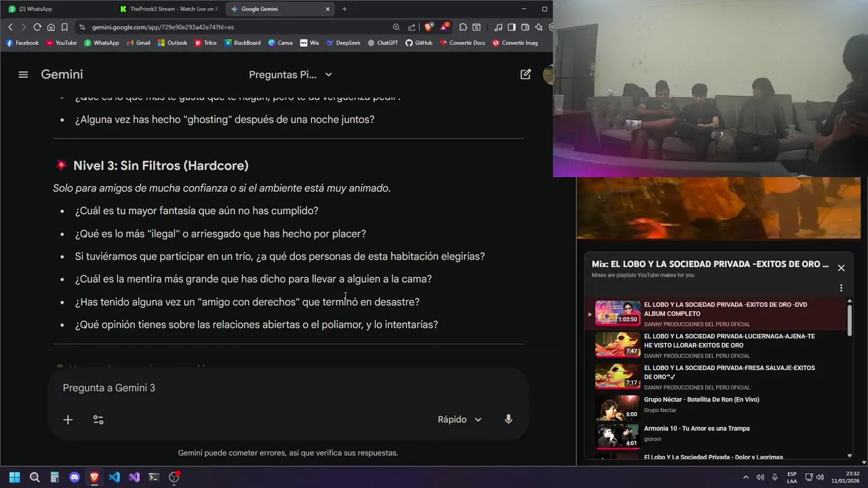Open the Calculator taskbar app

tap(54, 477)
